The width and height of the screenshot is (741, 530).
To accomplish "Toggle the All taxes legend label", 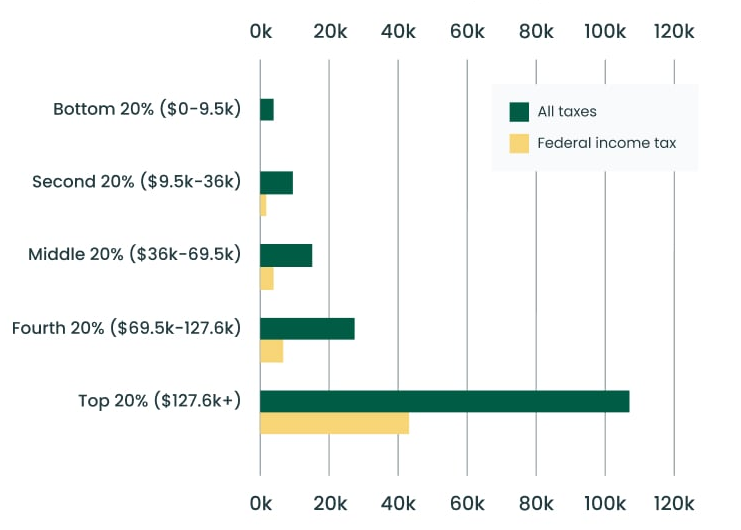I will coord(567,112).
